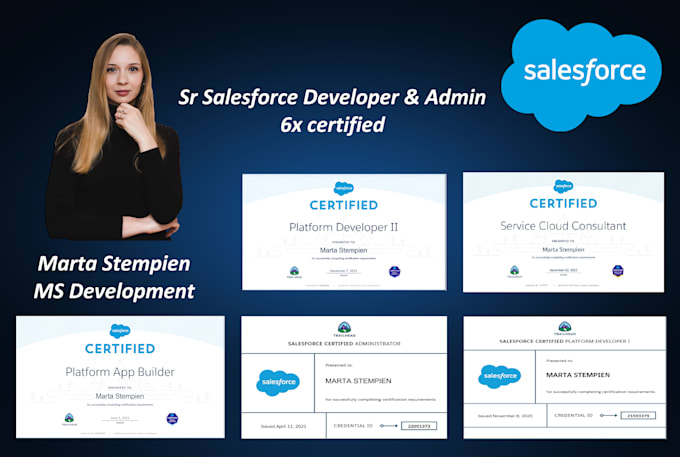Viewport: 680px width, 457px height.
Task: Click 'CERTIFIED' heading on Service Cloud Consultant certificate
Action: click(563, 203)
